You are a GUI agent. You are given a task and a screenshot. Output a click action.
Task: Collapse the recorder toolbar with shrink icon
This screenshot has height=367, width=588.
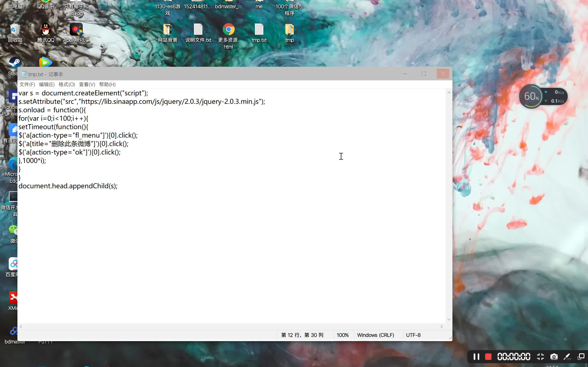point(540,357)
